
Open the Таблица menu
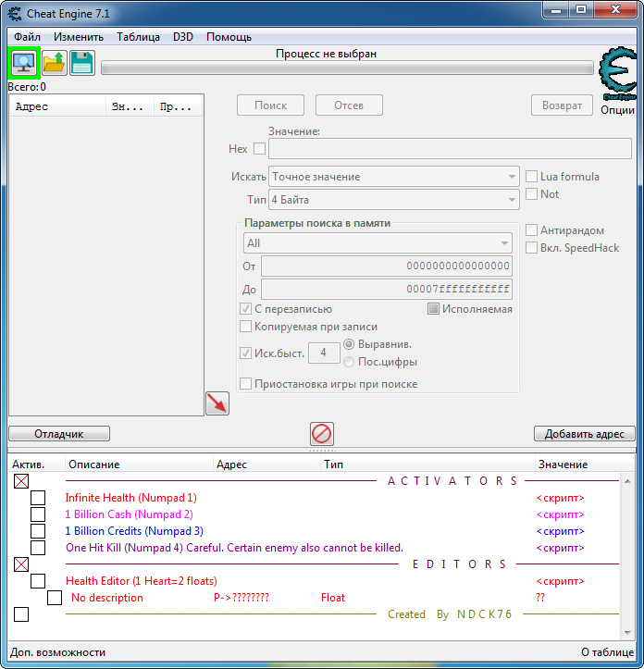click(x=138, y=37)
